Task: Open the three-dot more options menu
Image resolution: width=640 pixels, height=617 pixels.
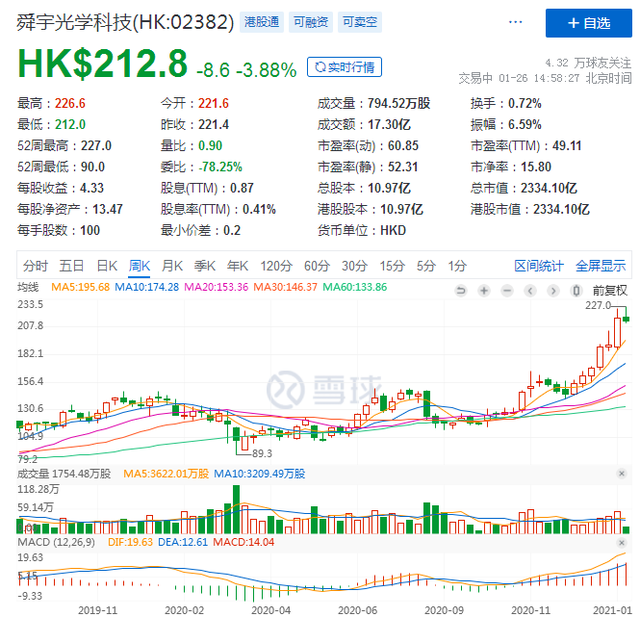Action: pos(516,22)
